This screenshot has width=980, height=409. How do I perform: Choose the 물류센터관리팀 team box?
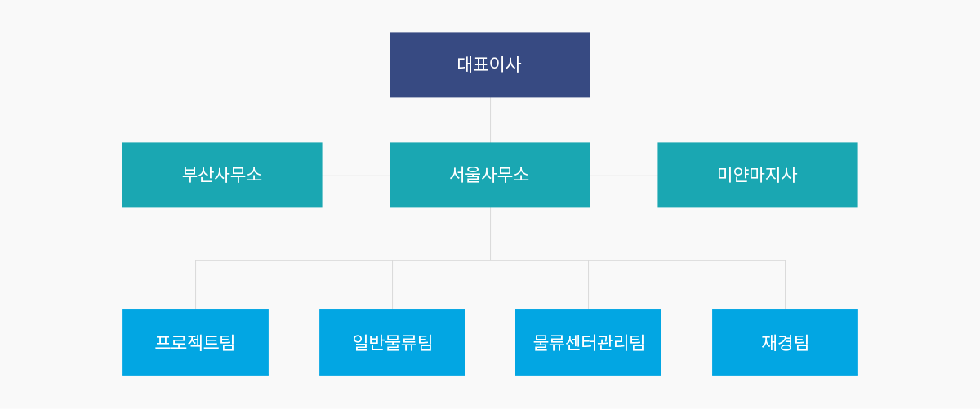[x=588, y=342]
